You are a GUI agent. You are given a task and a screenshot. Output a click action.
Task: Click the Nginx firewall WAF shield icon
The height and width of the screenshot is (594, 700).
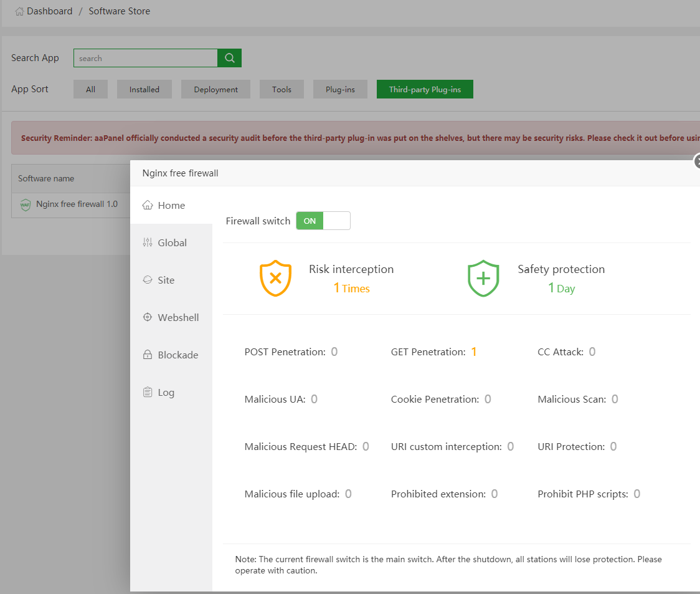(x=26, y=204)
